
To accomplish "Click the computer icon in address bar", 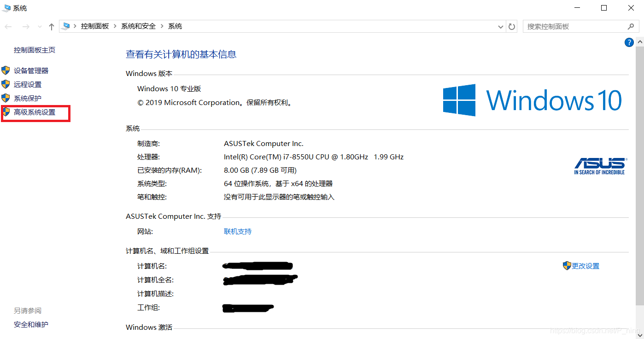I will point(66,26).
